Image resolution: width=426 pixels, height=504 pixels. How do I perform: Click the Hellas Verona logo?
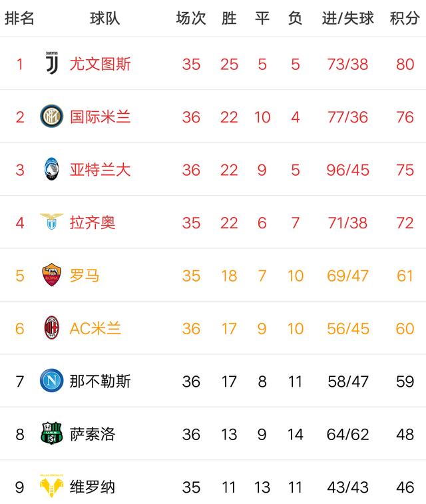51,487
